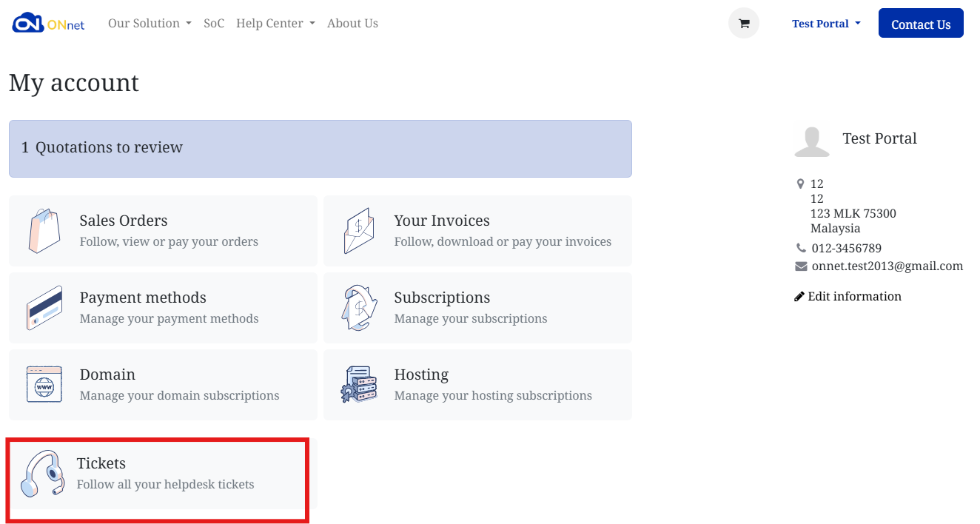Screen dimensions: 980x524
Task: Click the Domain www browser icon
Action: point(44,384)
